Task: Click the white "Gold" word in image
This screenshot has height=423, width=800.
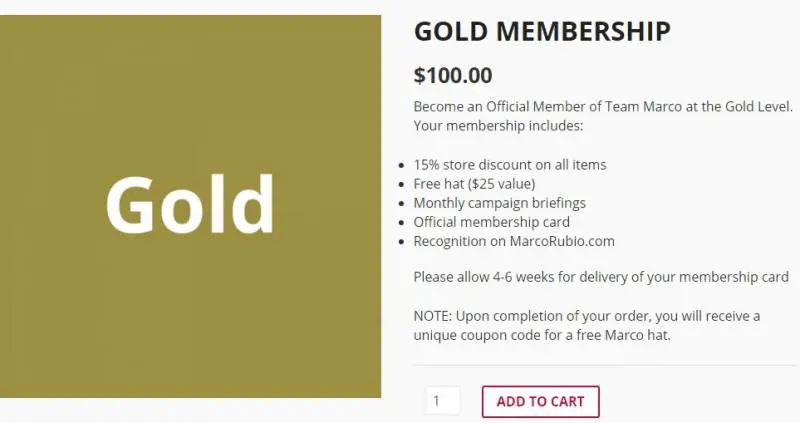Action: pos(190,204)
